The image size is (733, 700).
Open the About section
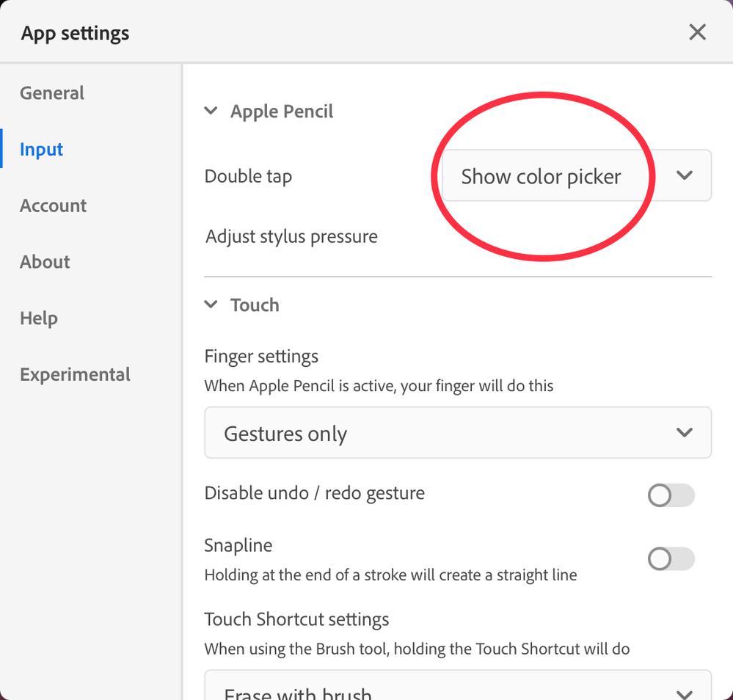coord(45,262)
